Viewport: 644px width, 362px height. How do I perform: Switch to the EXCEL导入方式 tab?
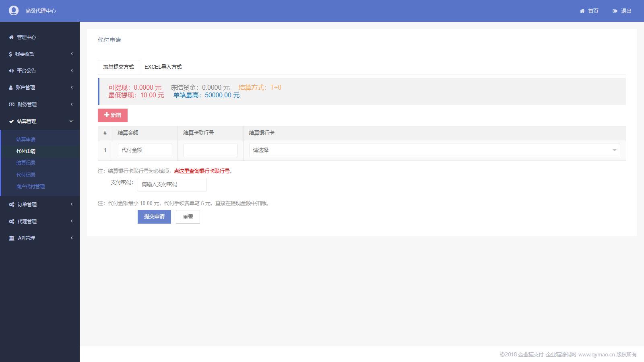click(163, 67)
